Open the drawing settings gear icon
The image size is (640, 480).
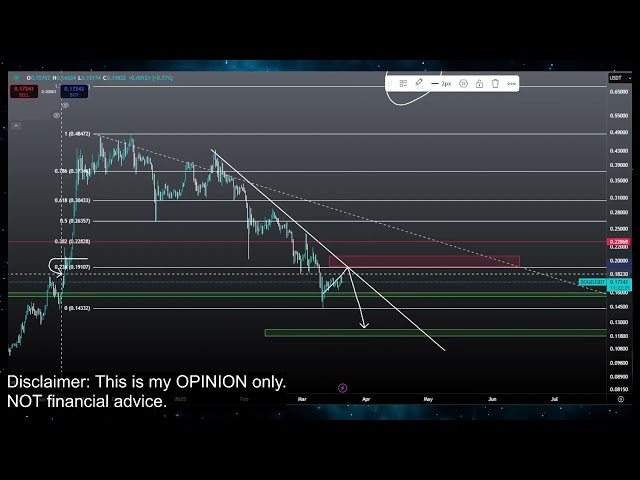pos(463,84)
